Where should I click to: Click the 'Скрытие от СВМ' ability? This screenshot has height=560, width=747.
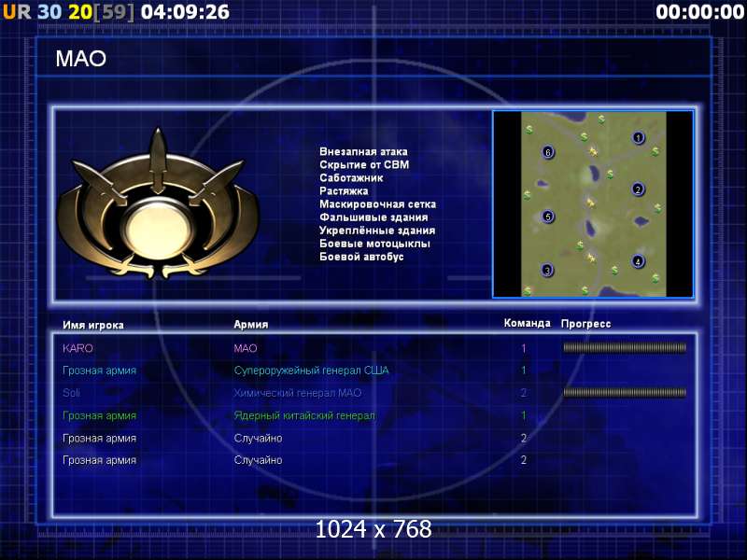(364, 165)
